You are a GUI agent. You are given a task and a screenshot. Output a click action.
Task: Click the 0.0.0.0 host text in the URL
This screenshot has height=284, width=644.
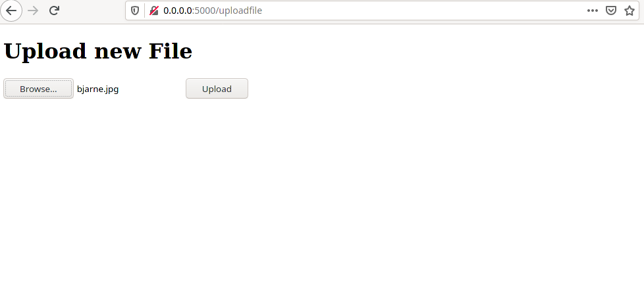coord(177,11)
